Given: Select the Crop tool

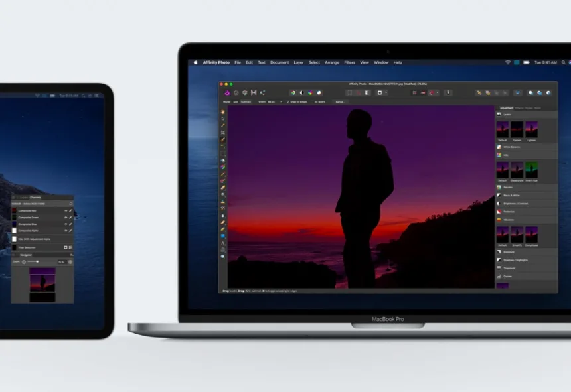Looking at the screenshot, I should pyautogui.click(x=222, y=132).
